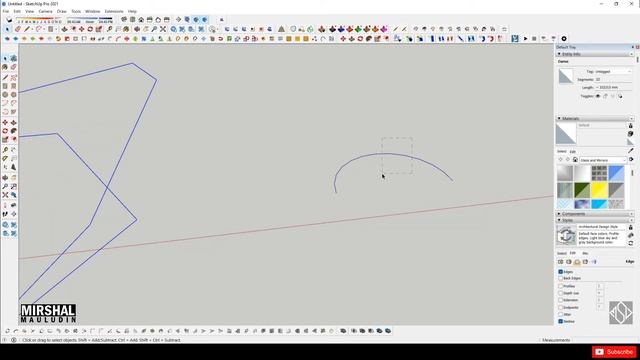
Task: Click the Create Material icon in Materials panel
Action: (631, 134)
